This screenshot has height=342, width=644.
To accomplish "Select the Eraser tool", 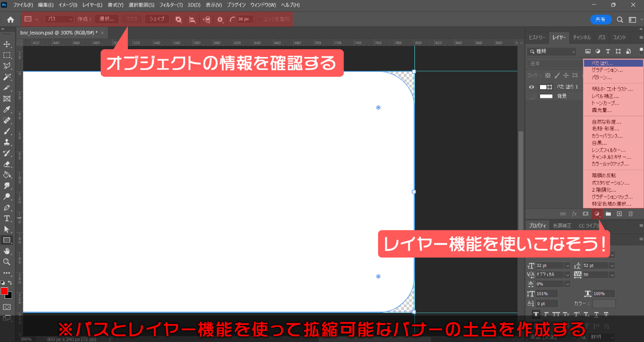I will click(7, 164).
